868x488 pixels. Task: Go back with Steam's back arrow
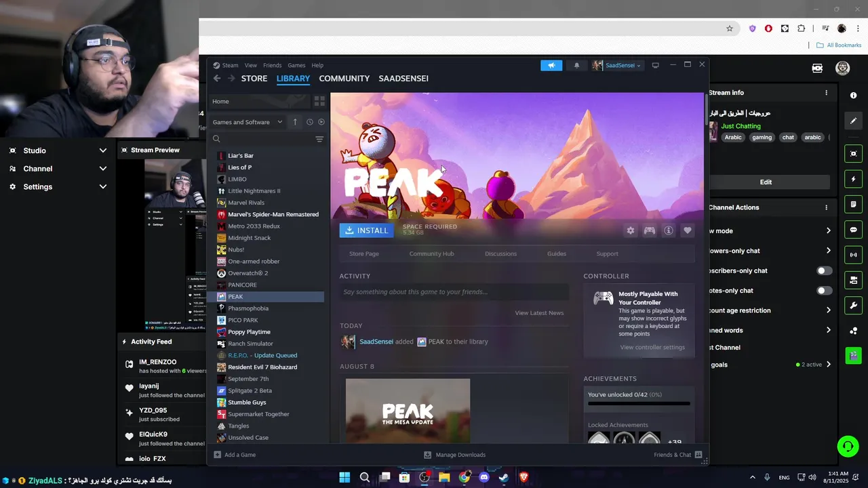[217, 79]
